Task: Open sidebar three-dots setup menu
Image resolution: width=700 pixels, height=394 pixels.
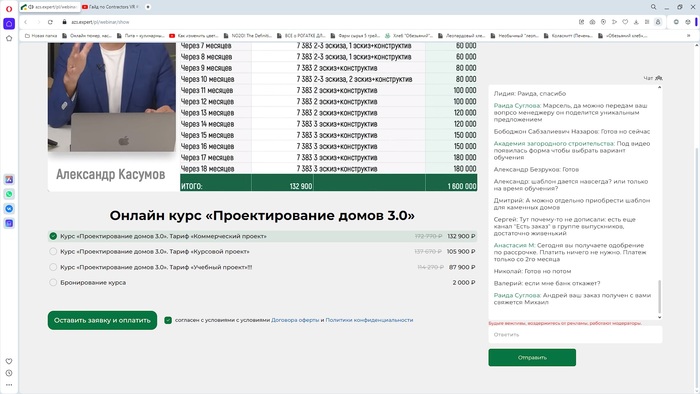Action: [x=9, y=385]
